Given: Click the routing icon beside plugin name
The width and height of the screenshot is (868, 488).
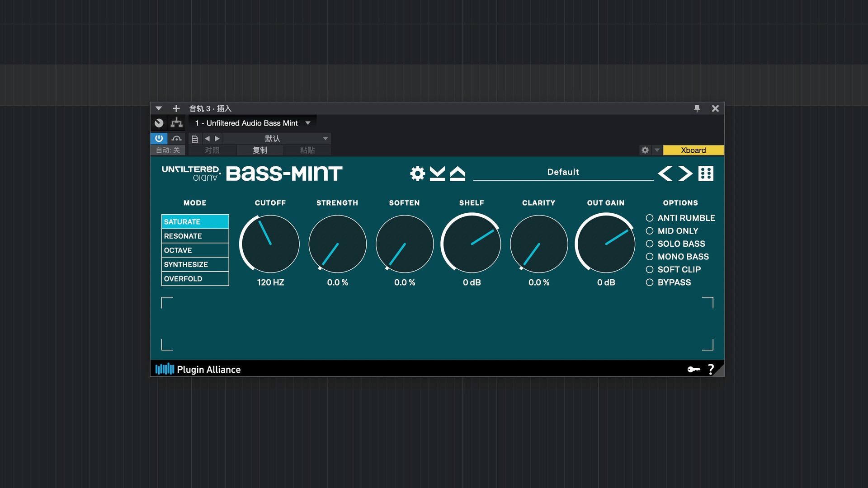Looking at the screenshot, I should (177, 123).
